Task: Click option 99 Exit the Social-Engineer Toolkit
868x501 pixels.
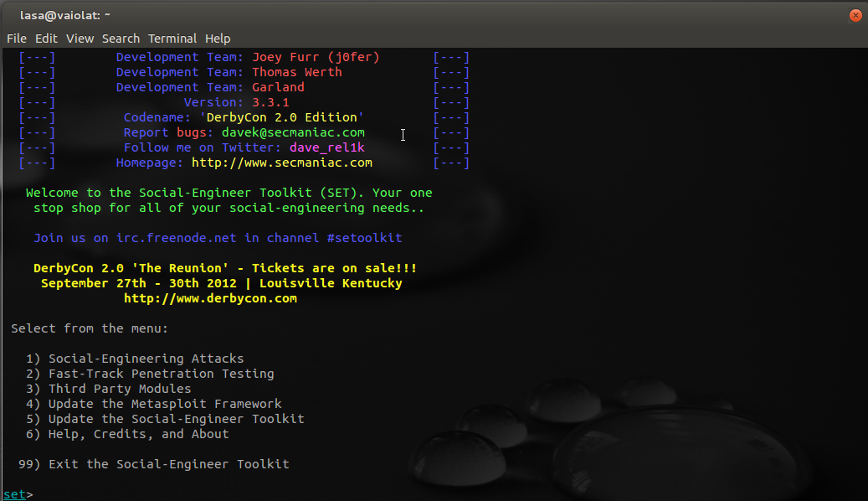Action: coord(153,464)
